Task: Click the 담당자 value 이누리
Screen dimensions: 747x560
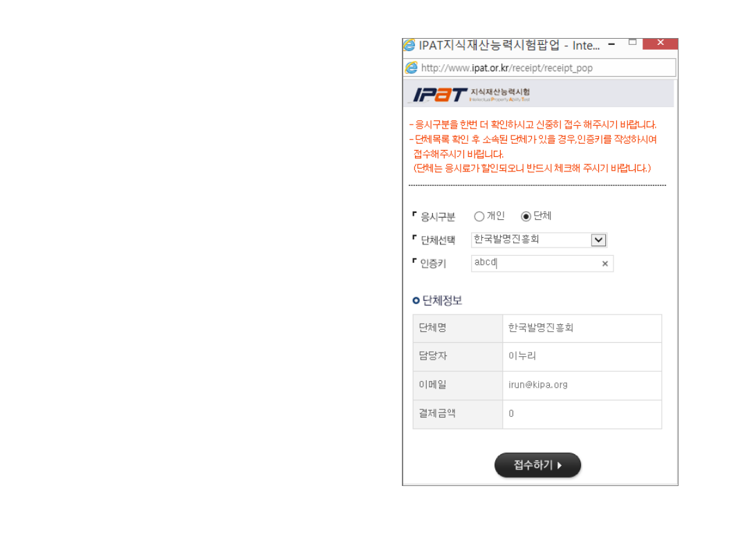Action: (522, 356)
